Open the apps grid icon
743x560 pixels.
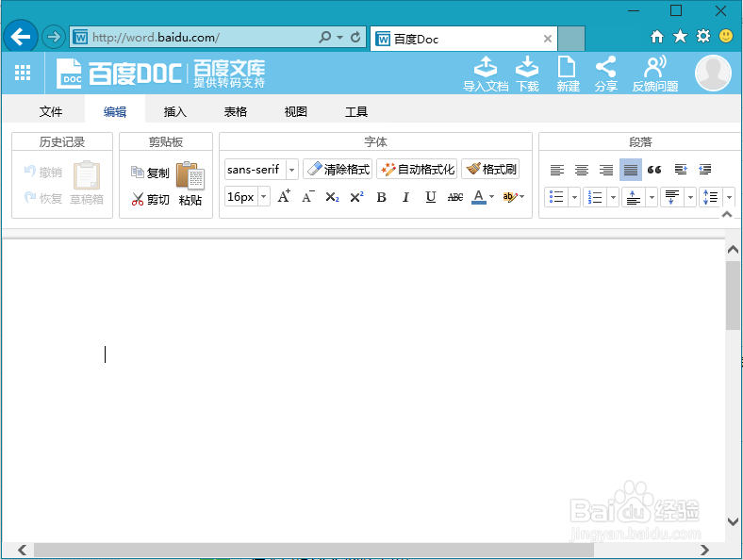[x=23, y=73]
